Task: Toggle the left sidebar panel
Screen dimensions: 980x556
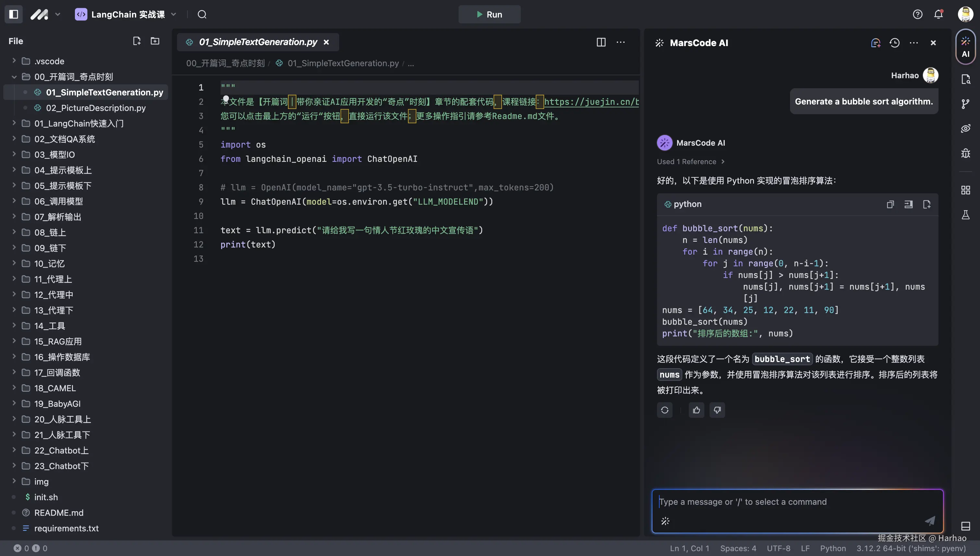Action: click(14, 14)
